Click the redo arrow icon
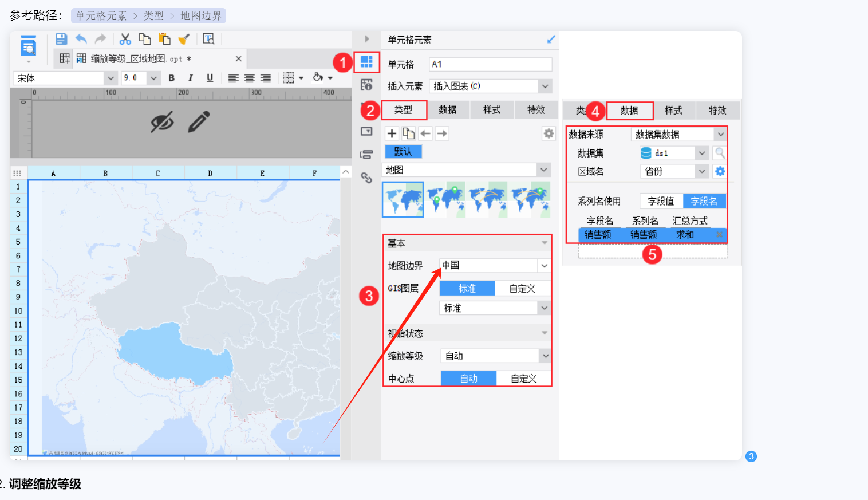Image resolution: width=868 pixels, height=500 pixels. [101, 39]
